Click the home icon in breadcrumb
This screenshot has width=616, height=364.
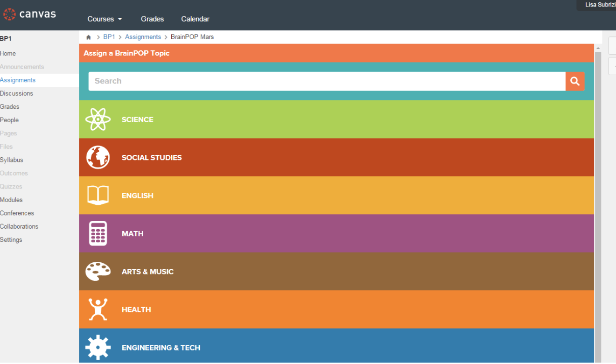pyautogui.click(x=89, y=37)
